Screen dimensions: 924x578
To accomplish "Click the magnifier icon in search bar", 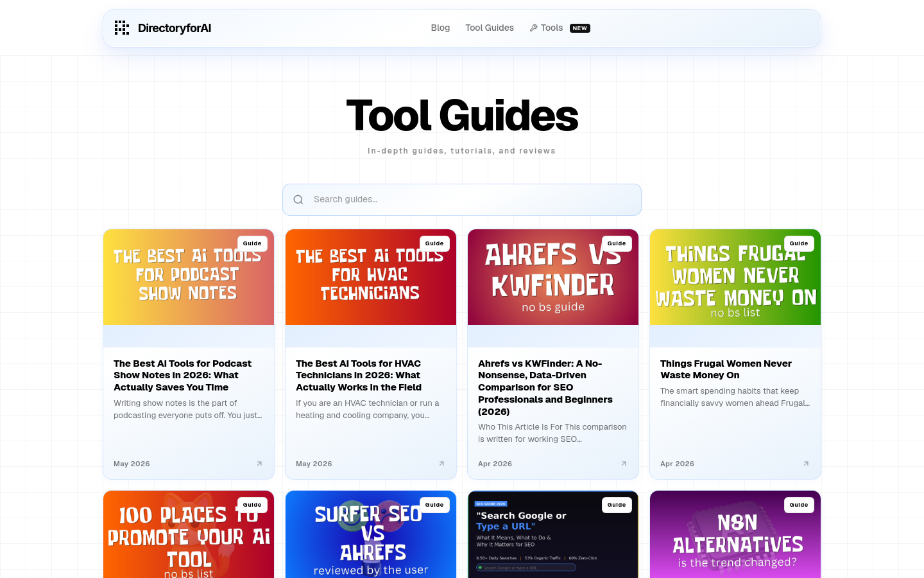I will click(298, 200).
